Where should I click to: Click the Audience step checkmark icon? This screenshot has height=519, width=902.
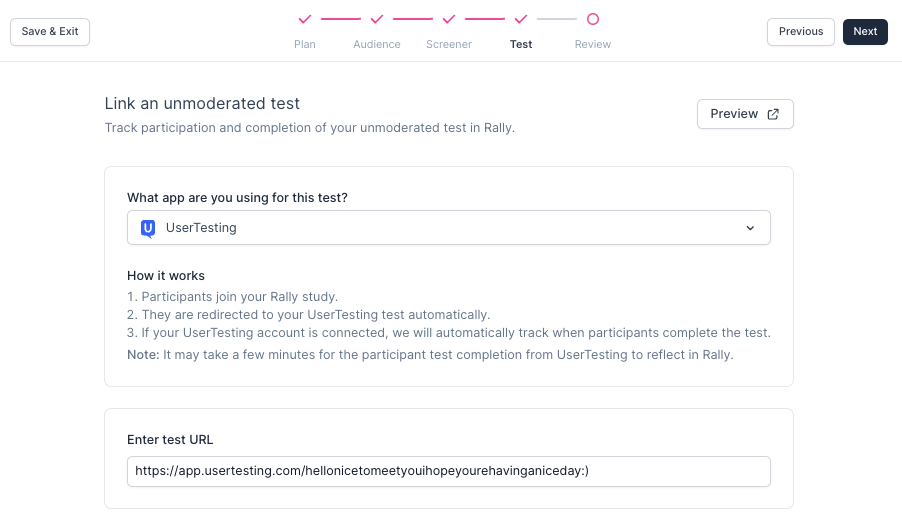click(377, 19)
